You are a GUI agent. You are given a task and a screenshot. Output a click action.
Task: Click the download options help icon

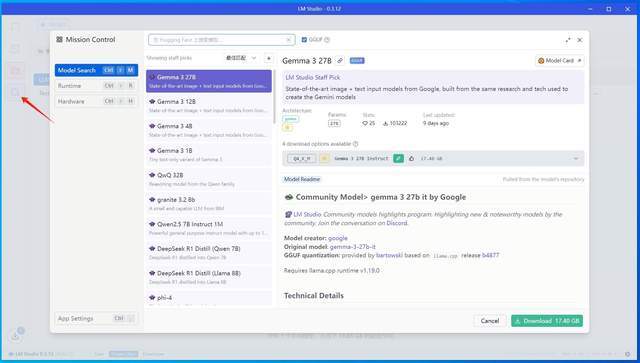pos(356,144)
